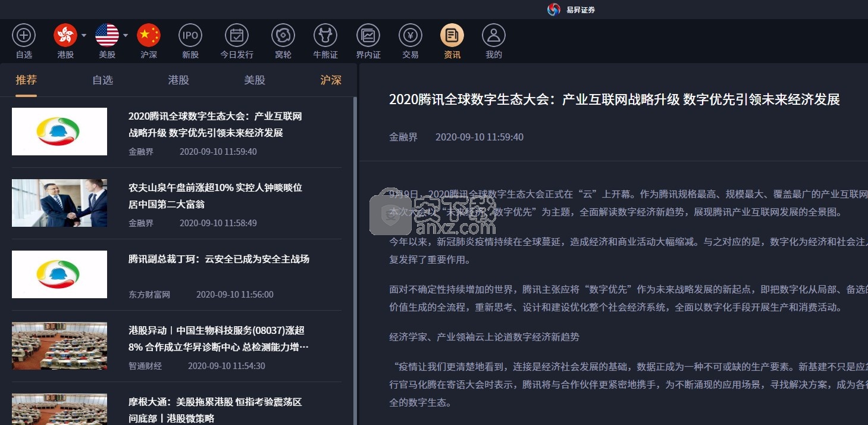868x425 pixels.
Task: Open the 自选 watchlist icon
Action: [x=24, y=36]
